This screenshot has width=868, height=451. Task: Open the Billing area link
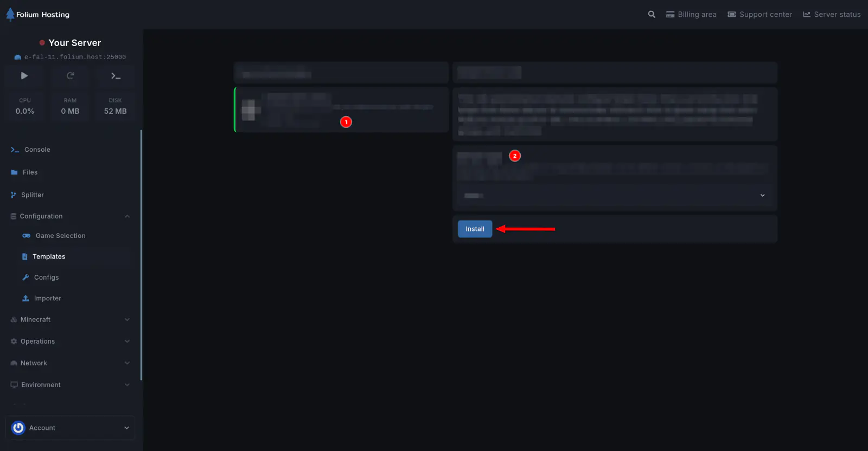(691, 15)
